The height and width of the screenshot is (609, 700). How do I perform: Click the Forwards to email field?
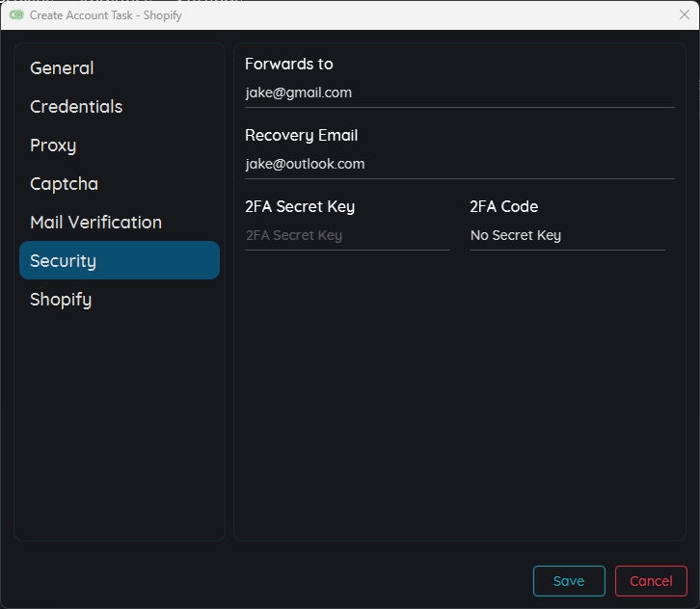click(459, 93)
